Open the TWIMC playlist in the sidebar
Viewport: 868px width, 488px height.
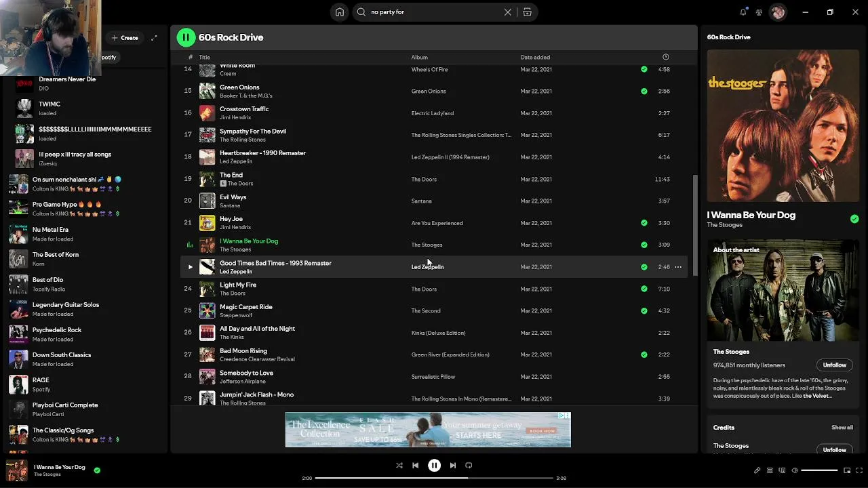click(x=85, y=108)
